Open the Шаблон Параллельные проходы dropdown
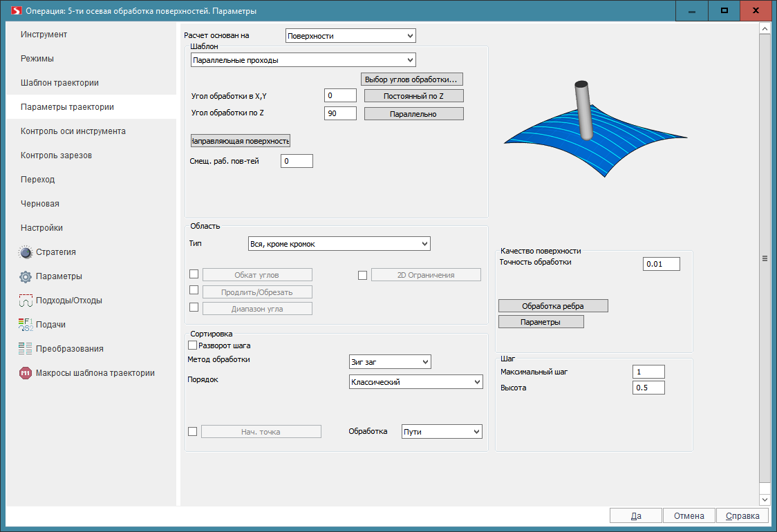Viewport: 777px width, 532px height. coord(303,60)
